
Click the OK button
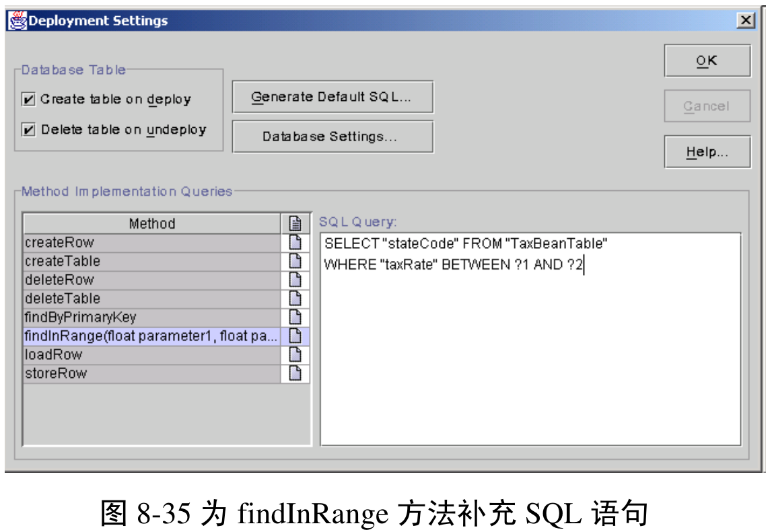[x=707, y=60]
